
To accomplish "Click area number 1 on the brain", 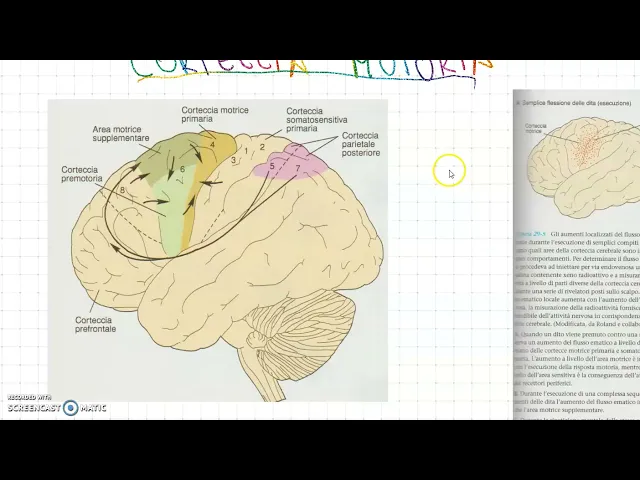I will 246,151.
